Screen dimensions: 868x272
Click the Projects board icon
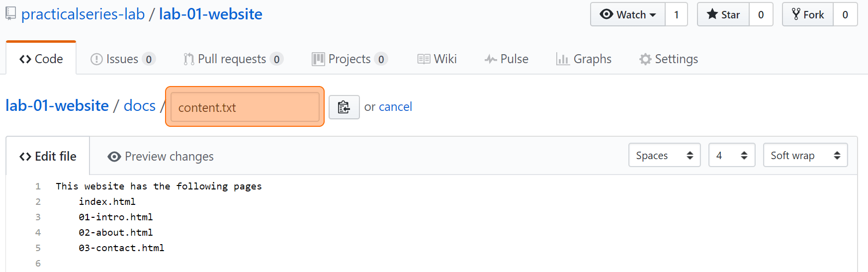[318, 59]
